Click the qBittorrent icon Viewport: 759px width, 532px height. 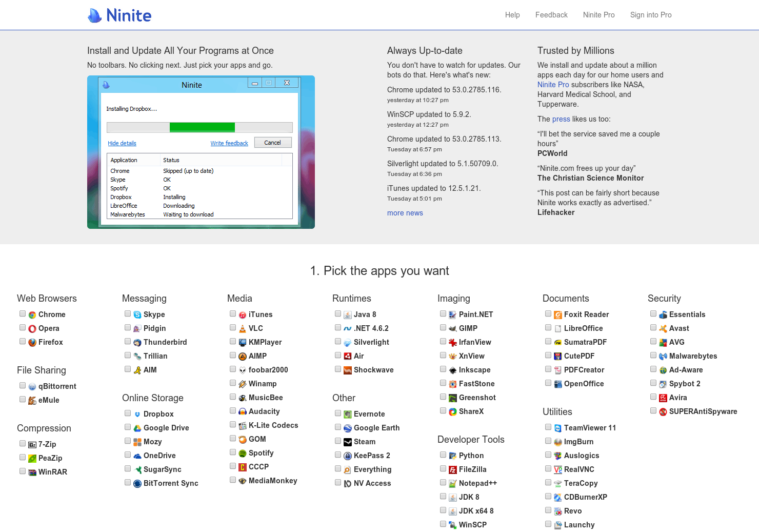pyautogui.click(x=32, y=387)
